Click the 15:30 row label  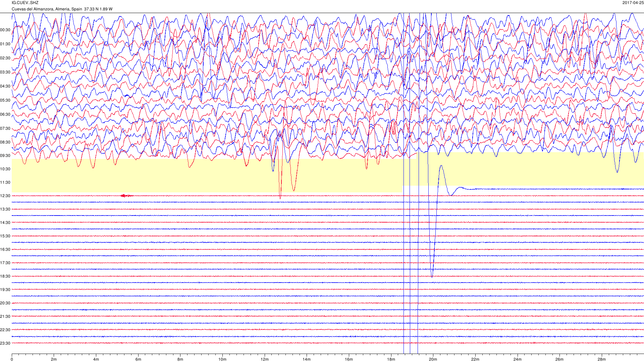5,236
